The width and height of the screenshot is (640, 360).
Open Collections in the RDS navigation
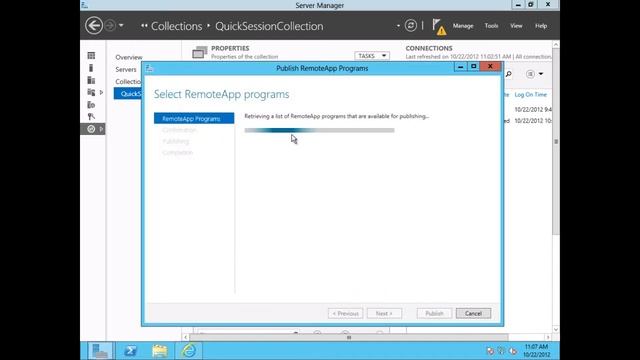(128, 82)
